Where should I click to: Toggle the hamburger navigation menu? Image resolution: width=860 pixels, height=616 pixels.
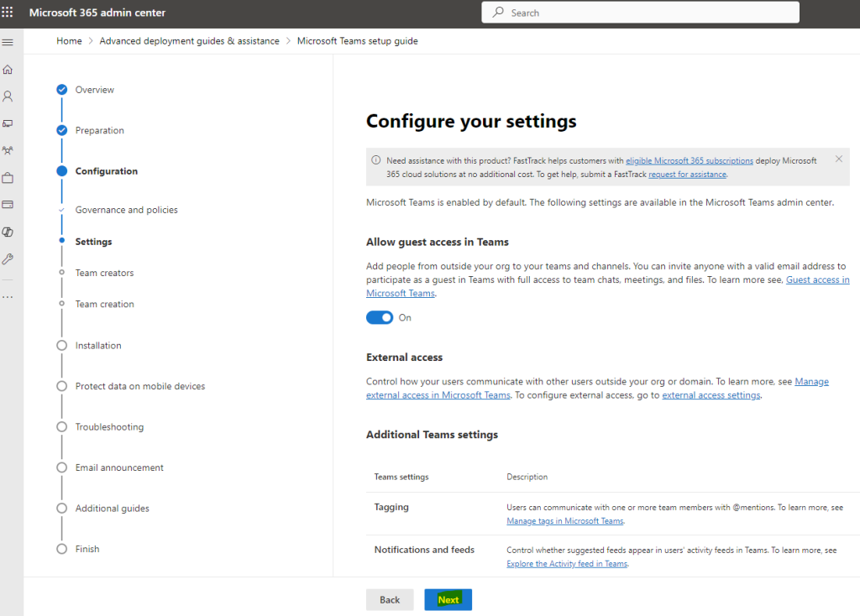8,42
